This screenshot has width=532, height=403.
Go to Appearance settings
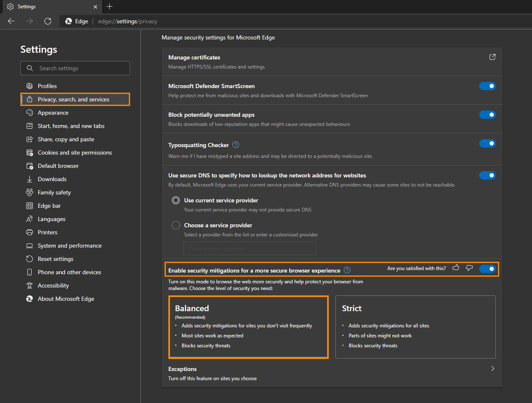point(75,113)
